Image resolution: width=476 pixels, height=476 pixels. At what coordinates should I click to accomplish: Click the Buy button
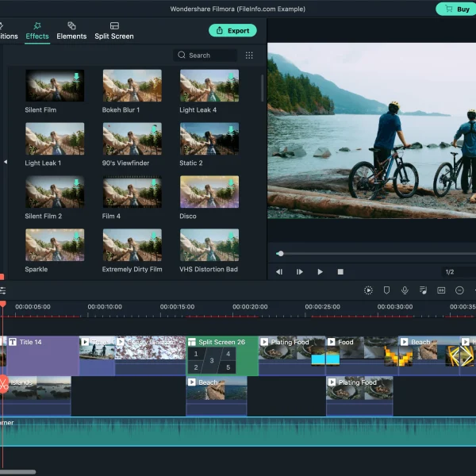click(x=457, y=9)
